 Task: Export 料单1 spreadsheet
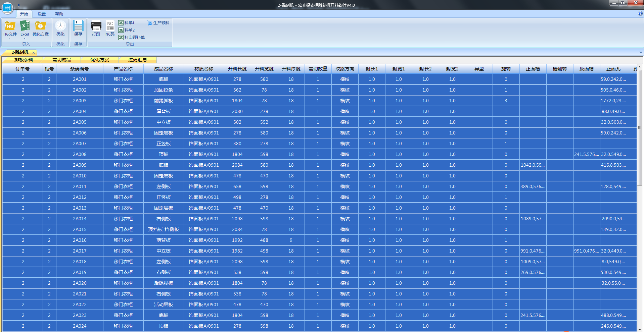126,23
